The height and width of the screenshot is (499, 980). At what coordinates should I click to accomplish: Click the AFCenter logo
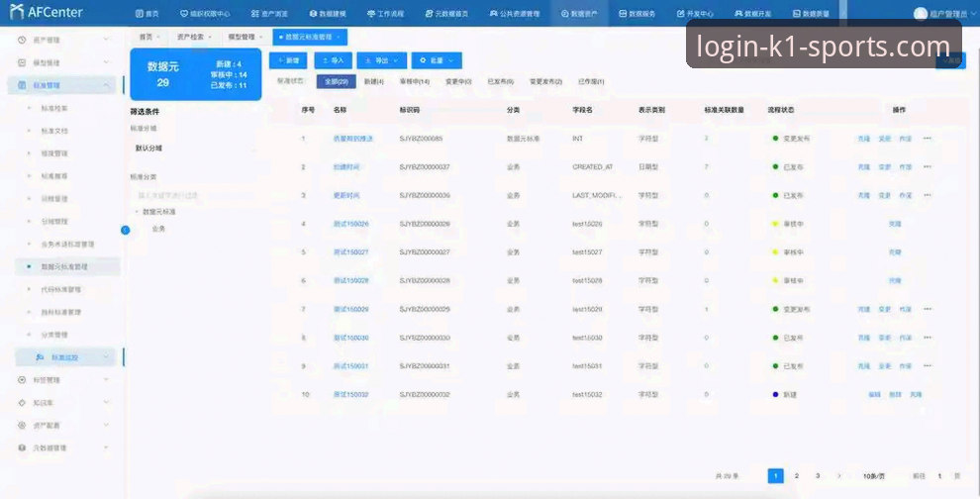click(47, 12)
